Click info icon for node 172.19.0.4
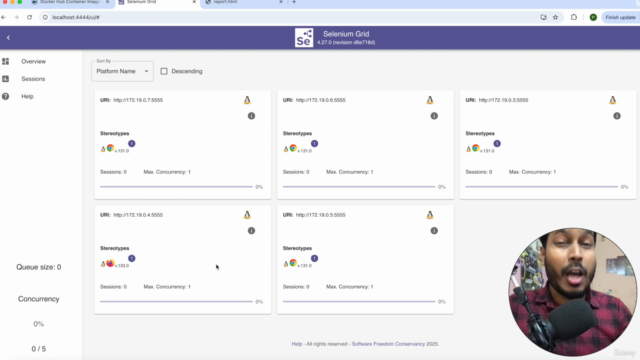 (x=251, y=231)
